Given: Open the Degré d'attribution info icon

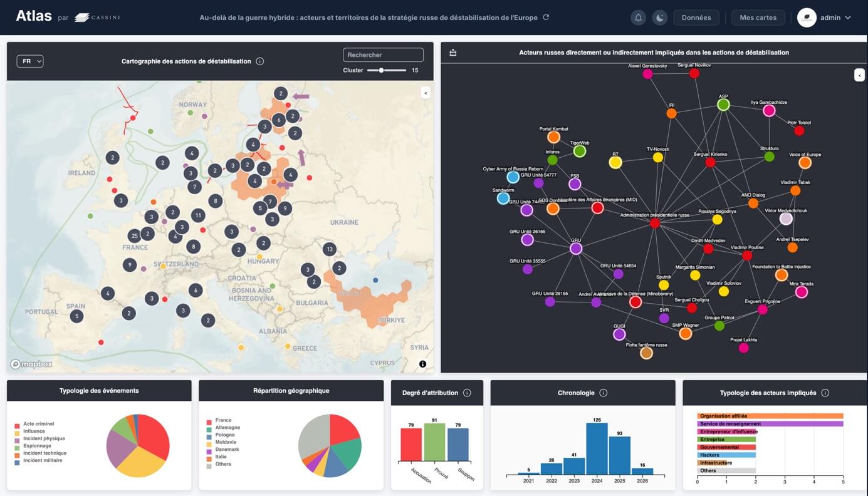Looking at the screenshot, I should pyautogui.click(x=466, y=393).
